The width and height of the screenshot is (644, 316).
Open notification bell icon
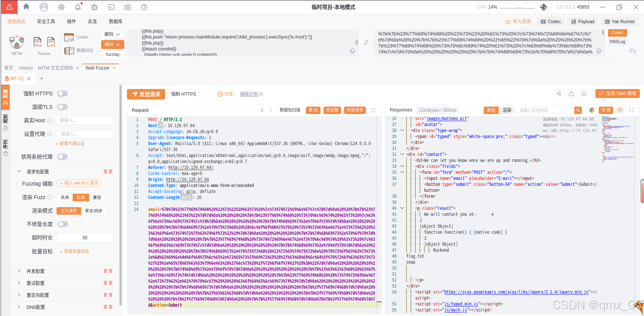point(78,7)
